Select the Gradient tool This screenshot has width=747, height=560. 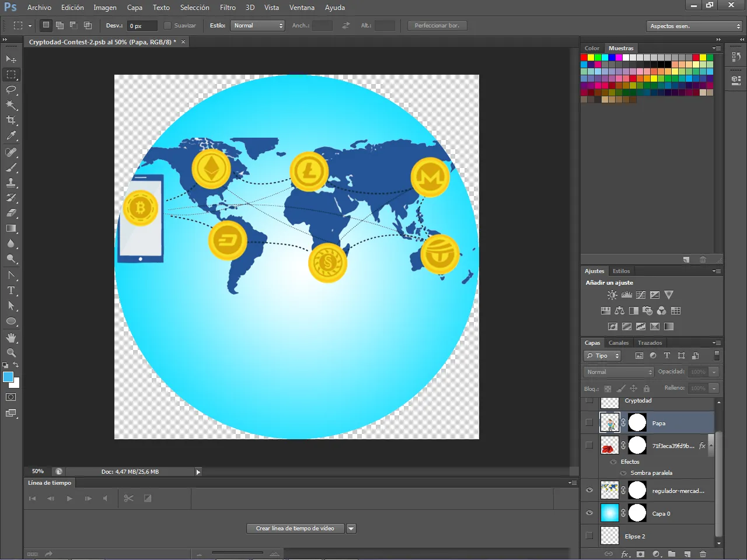tap(11, 228)
